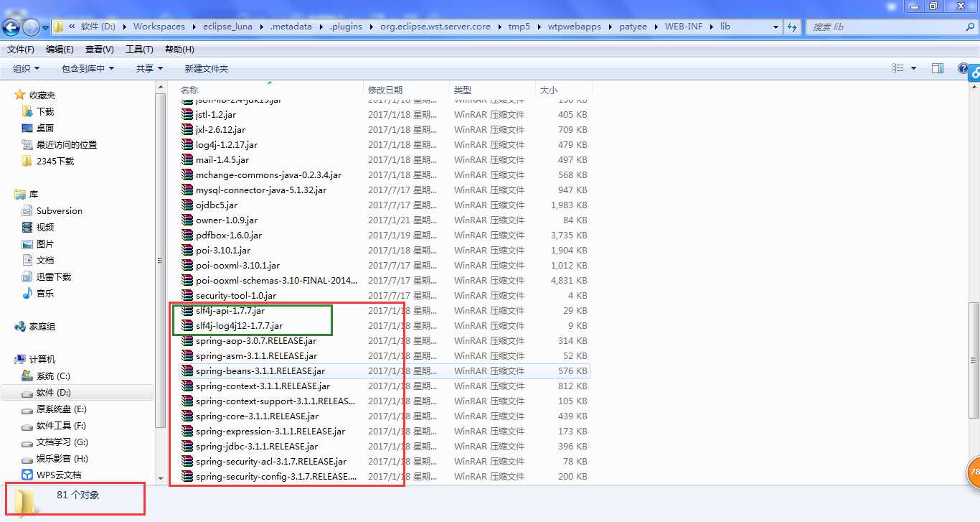The image size is (980, 522).
Task: Select the pdfbox-1.6.0.jar file icon
Action: click(187, 235)
